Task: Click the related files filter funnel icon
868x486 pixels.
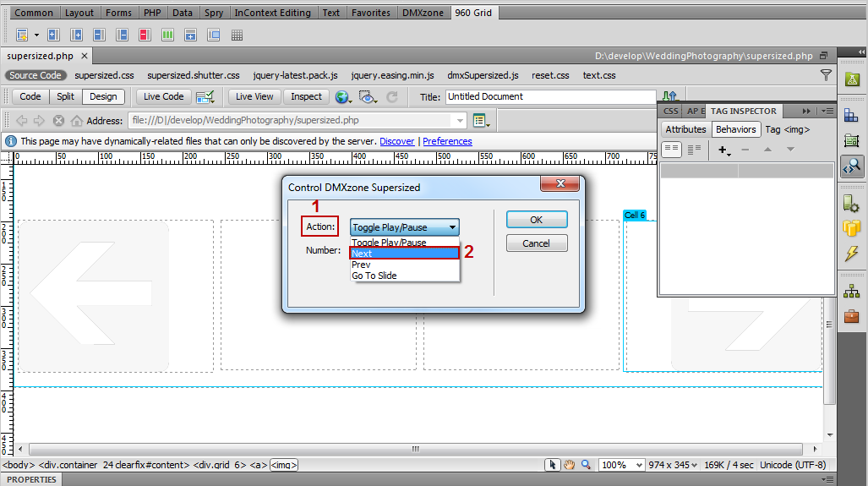Action: point(826,75)
